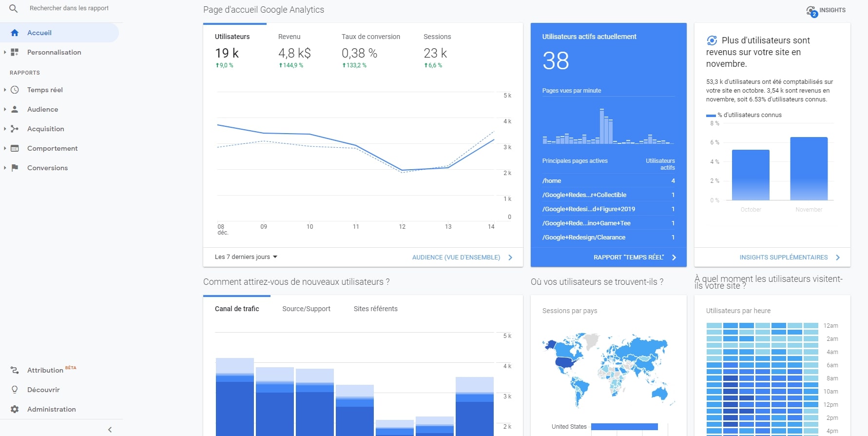
Task: Click the /Google+Redes...r+Collectible page row
Action: tap(609, 195)
